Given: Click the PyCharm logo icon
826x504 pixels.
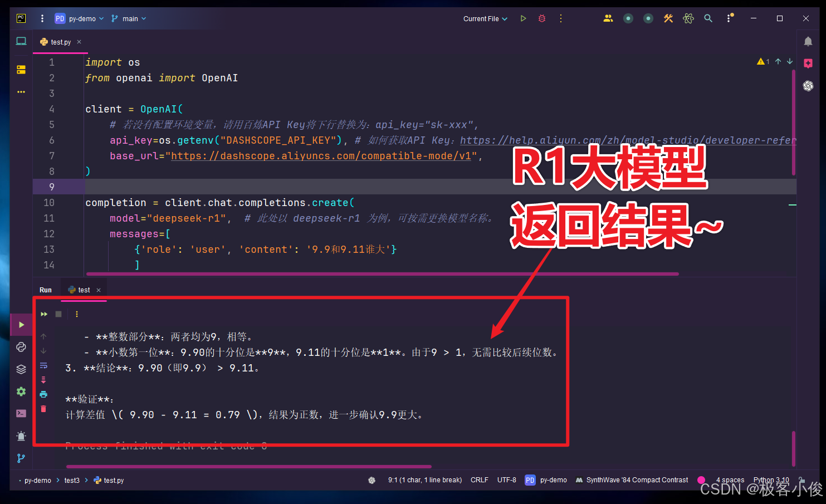Looking at the screenshot, I should pyautogui.click(x=21, y=18).
